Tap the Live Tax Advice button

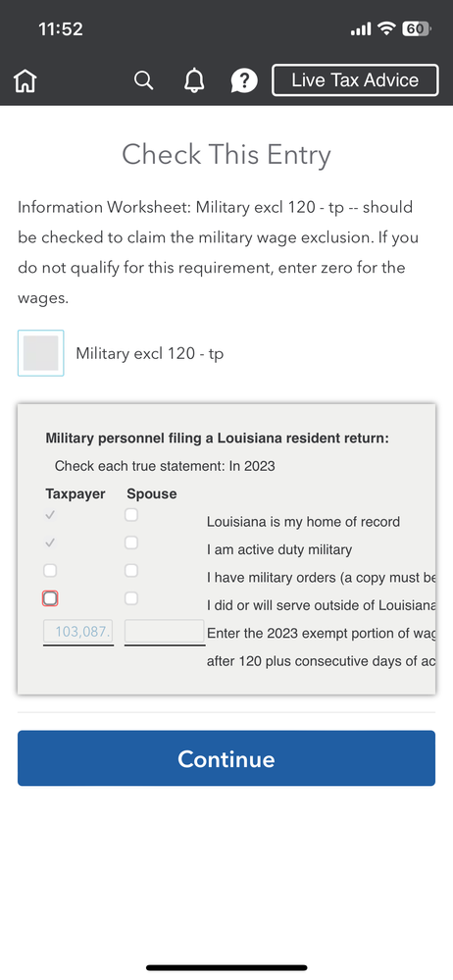[x=355, y=80]
